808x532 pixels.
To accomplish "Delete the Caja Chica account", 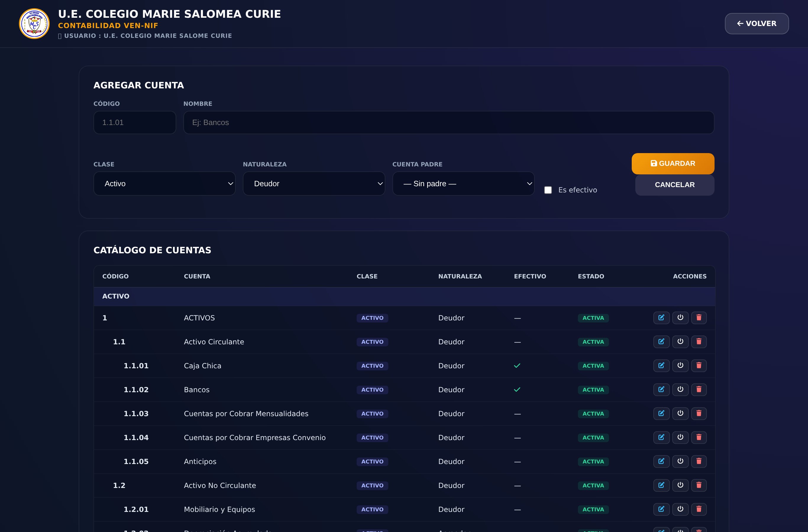I will 699,366.
